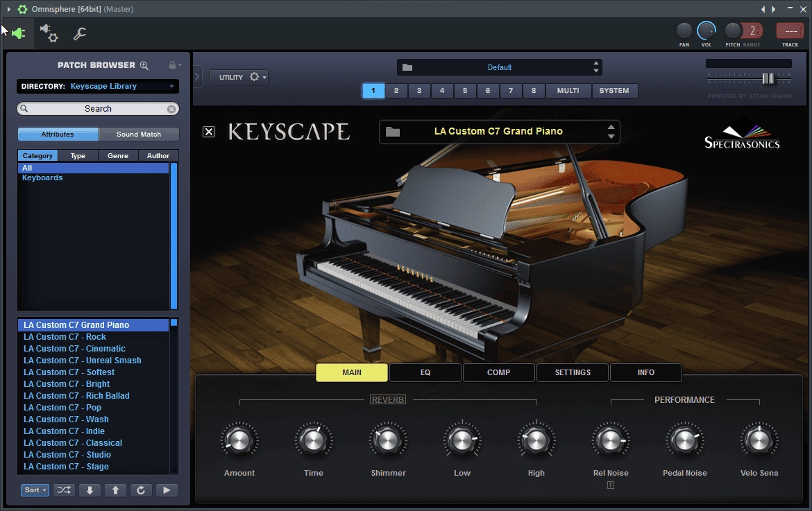Click the patch list scrollbar

(174, 396)
